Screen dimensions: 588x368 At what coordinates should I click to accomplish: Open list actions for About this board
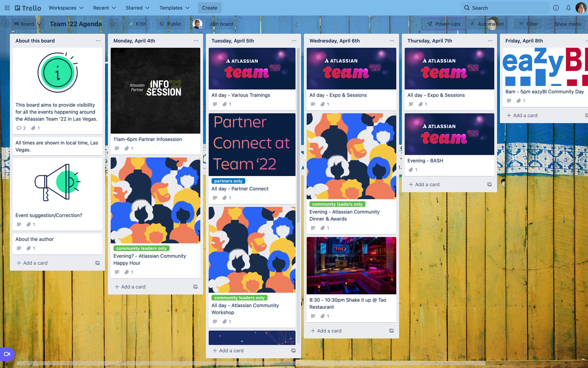98,41
